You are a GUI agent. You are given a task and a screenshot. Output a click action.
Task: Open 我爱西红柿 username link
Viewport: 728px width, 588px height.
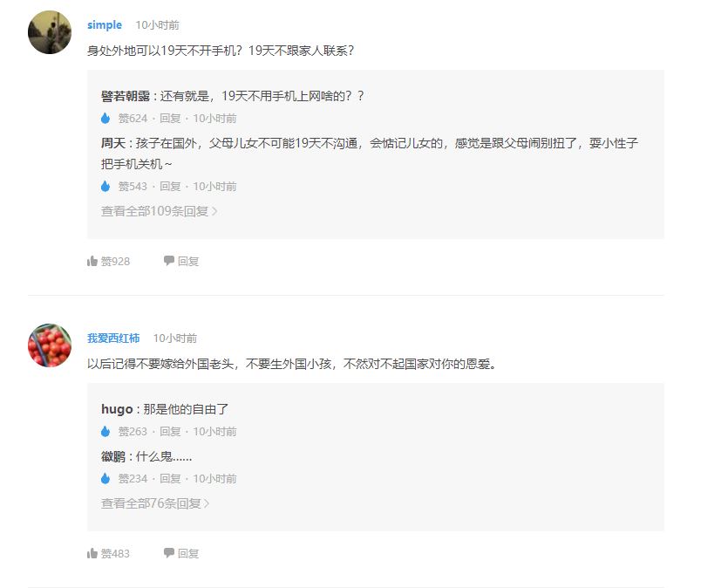pos(113,338)
